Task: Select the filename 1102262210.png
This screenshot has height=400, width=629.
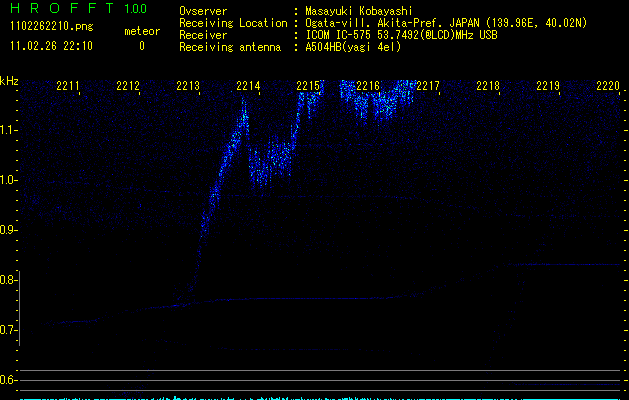Action: coord(52,26)
